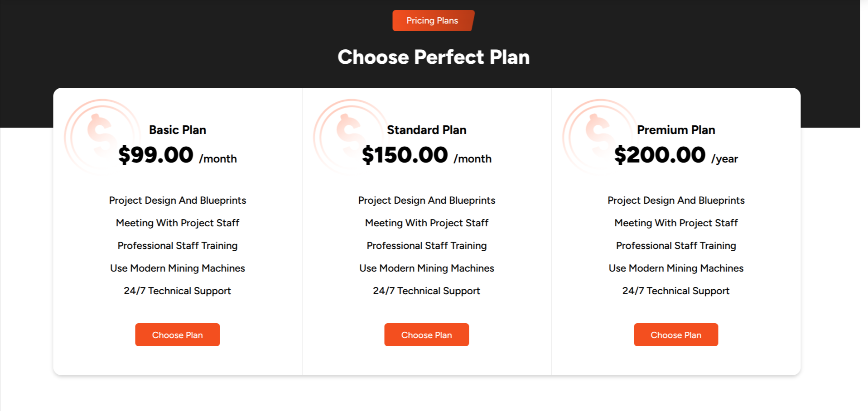The width and height of the screenshot is (868, 411).
Task: Click the Standard Plan dollar coin icon
Action: (352, 137)
